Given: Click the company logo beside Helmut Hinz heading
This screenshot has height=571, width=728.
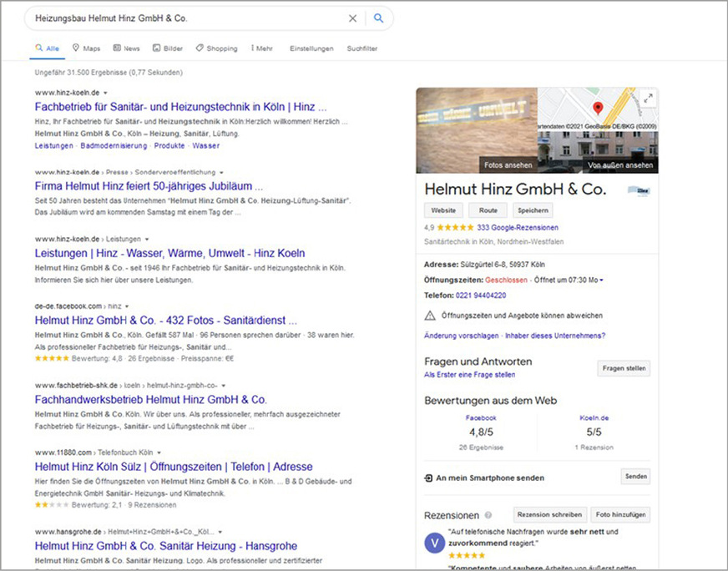Looking at the screenshot, I should (x=639, y=190).
